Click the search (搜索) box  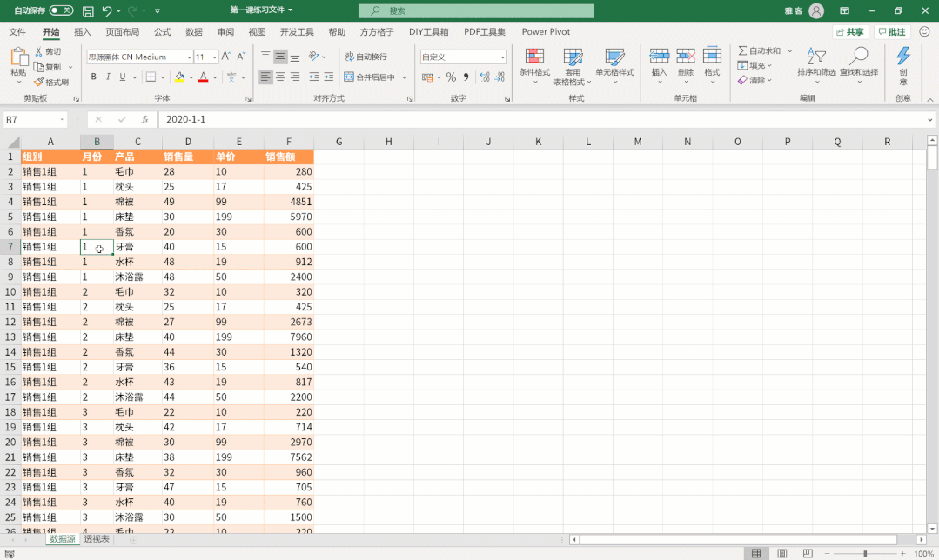point(476,10)
